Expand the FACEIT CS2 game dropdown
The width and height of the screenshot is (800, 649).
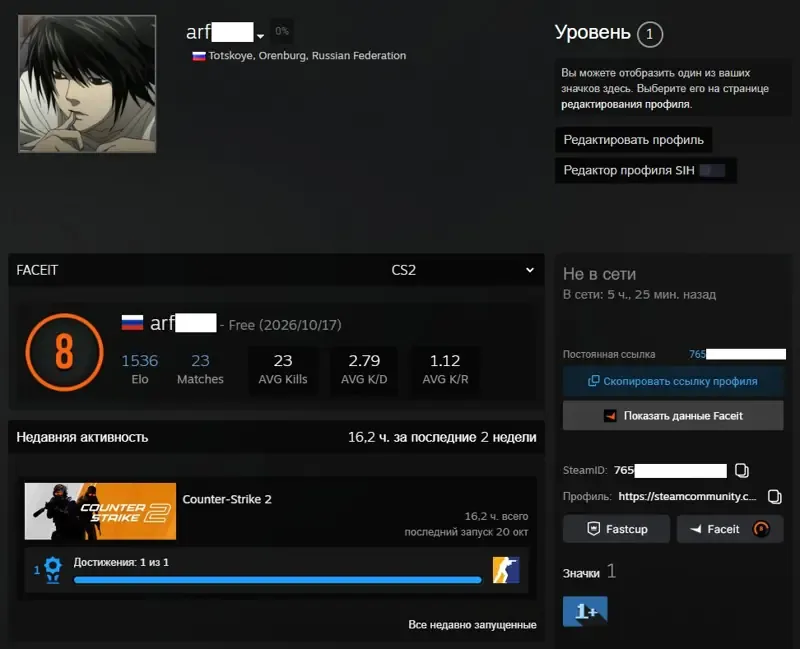(x=462, y=270)
